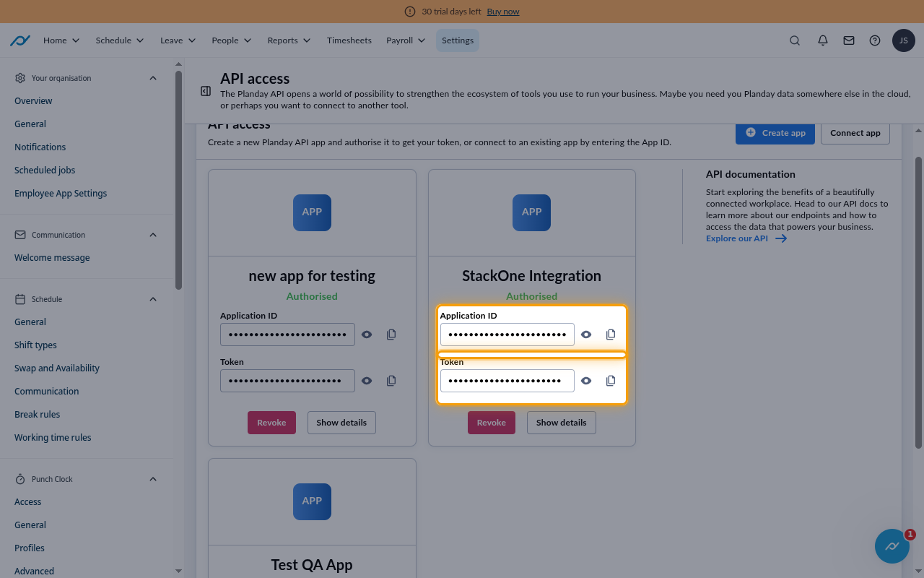Click the trial info warning icon
Image resolution: width=924 pixels, height=578 pixels.
(410, 12)
